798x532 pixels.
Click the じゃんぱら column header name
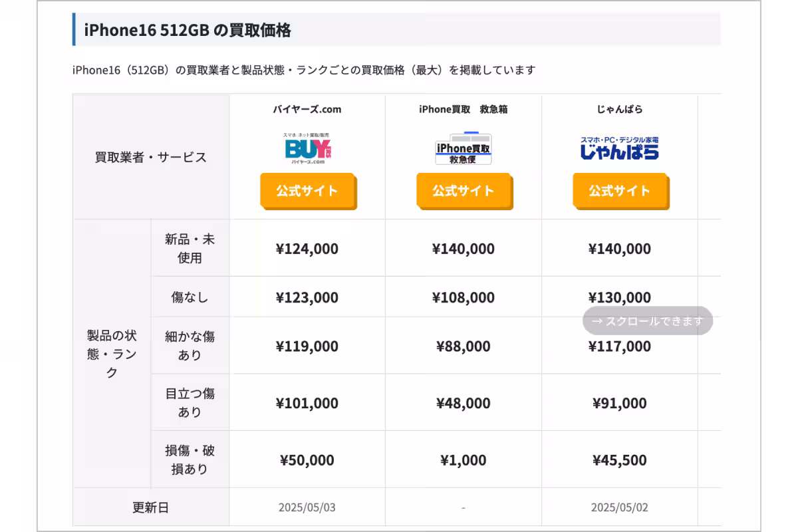[619, 109]
